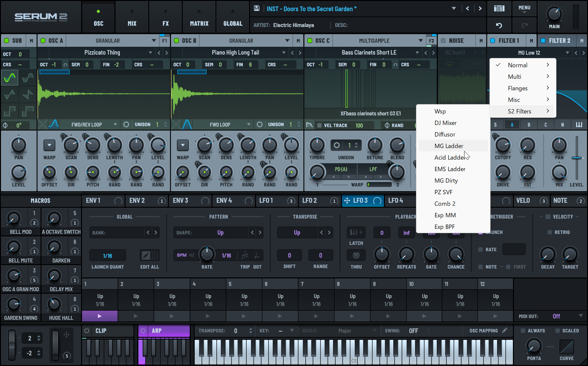This screenshot has height=366, width=588.
Task: Select the ENV 2 modulator tab
Action: pos(147,200)
